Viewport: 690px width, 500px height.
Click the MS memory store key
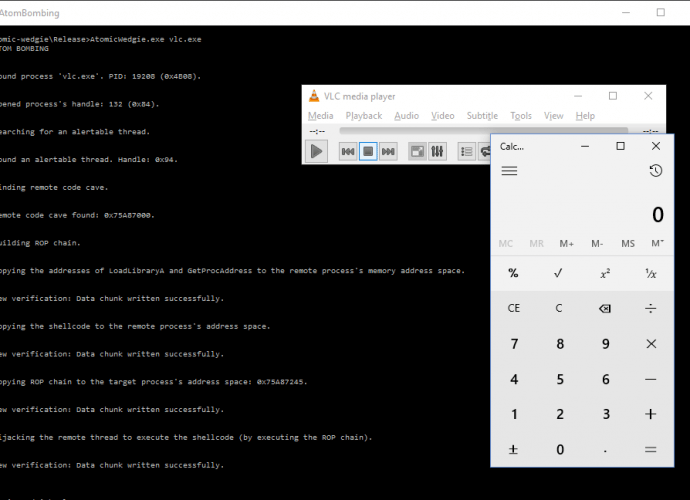628,243
